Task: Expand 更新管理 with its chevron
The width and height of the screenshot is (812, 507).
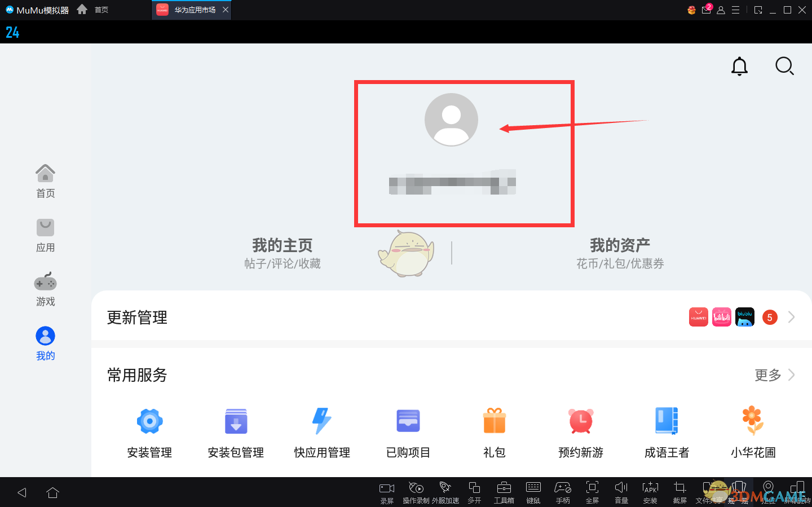Action: point(792,317)
